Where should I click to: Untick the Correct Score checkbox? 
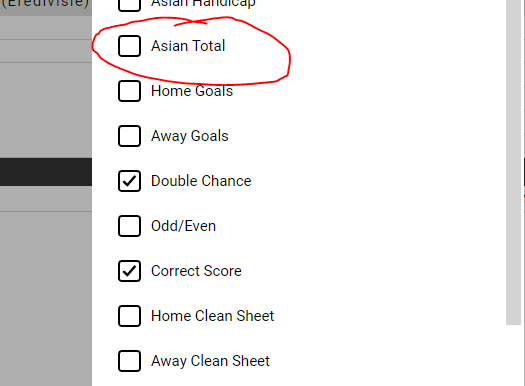point(129,271)
